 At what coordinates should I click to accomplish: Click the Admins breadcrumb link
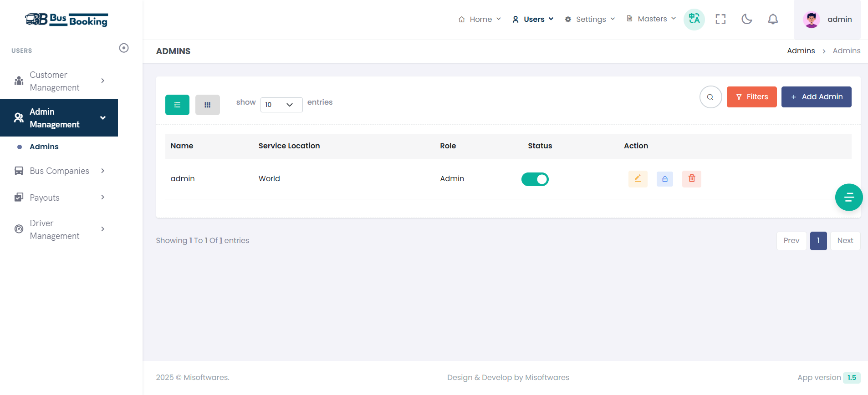point(801,51)
